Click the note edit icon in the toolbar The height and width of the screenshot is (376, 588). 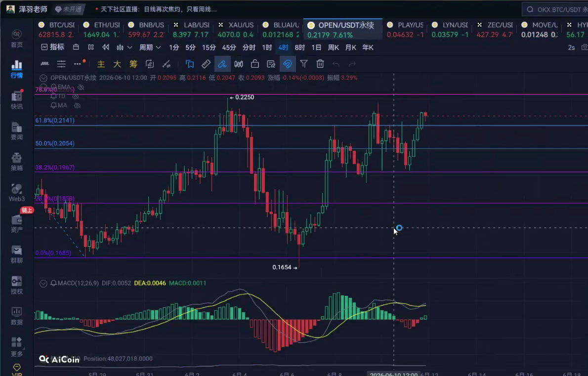coord(271,64)
